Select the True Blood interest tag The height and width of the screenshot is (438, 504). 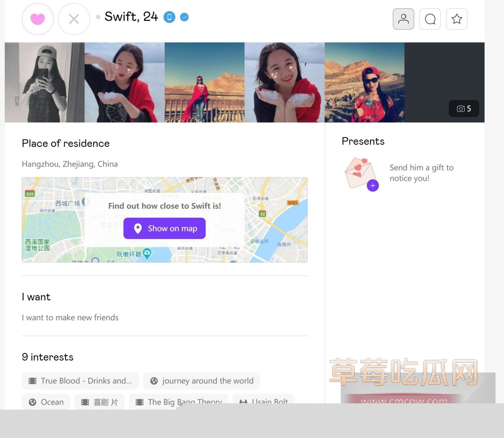tap(80, 381)
